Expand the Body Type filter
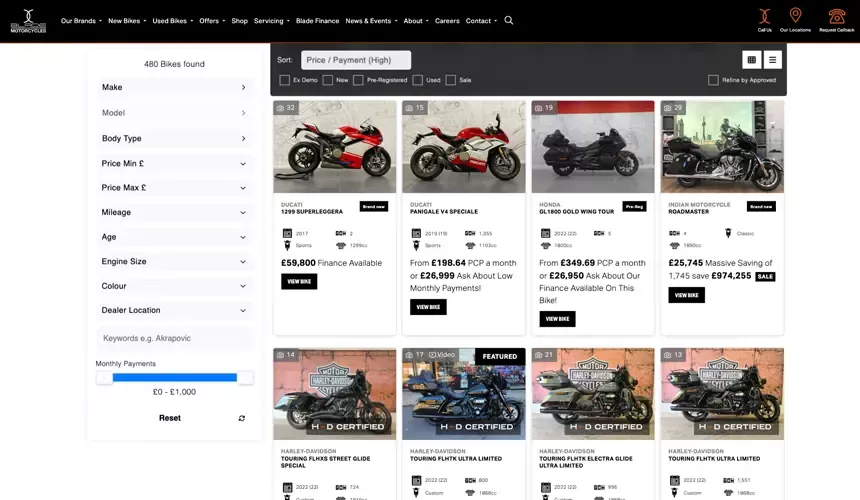 point(174,138)
